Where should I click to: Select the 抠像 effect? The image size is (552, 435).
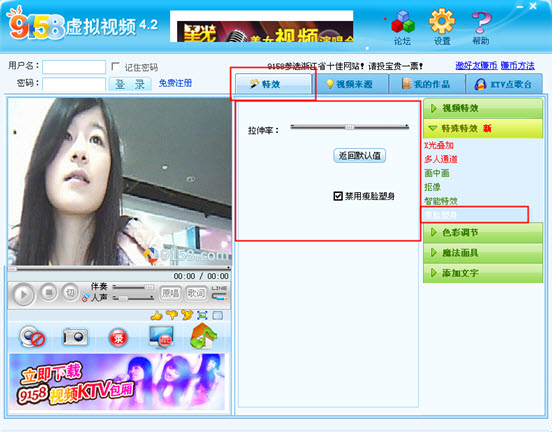(432, 187)
